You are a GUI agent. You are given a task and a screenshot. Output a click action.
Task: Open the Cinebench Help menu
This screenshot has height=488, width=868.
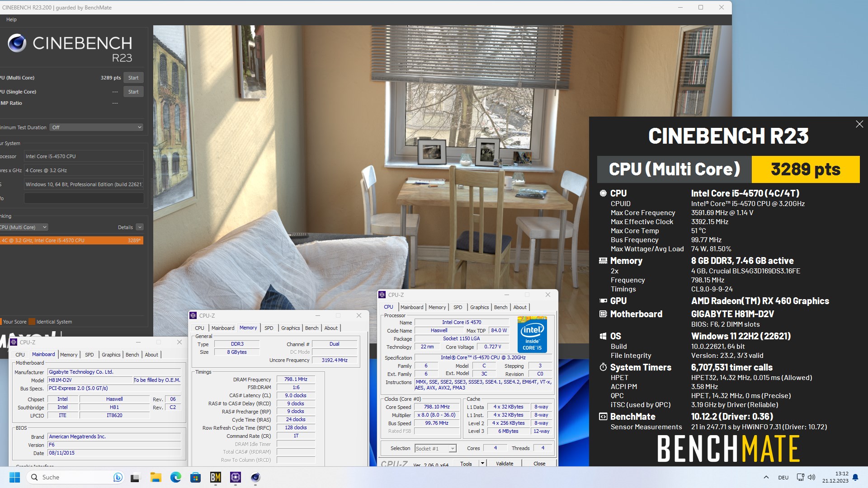[x=11, y=19]
